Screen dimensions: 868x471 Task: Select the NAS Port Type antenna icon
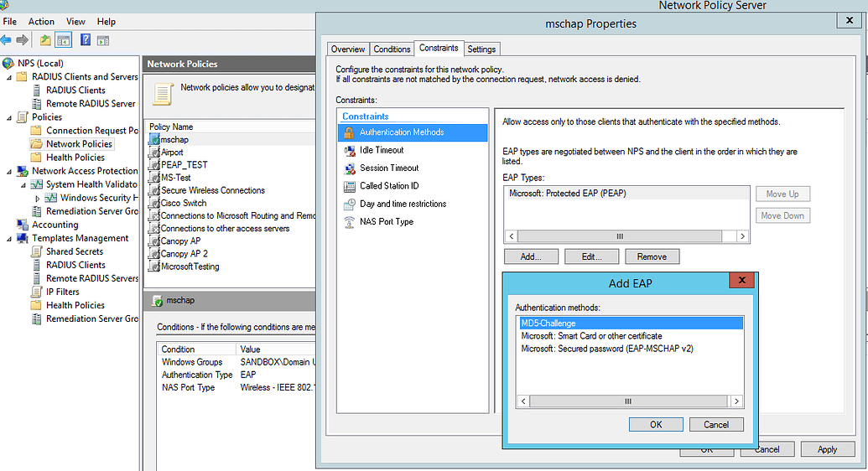(x=350, y=222)
